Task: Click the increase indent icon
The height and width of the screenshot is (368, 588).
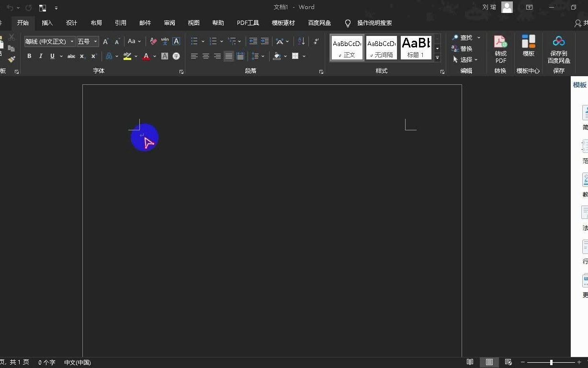Action: 264,41
